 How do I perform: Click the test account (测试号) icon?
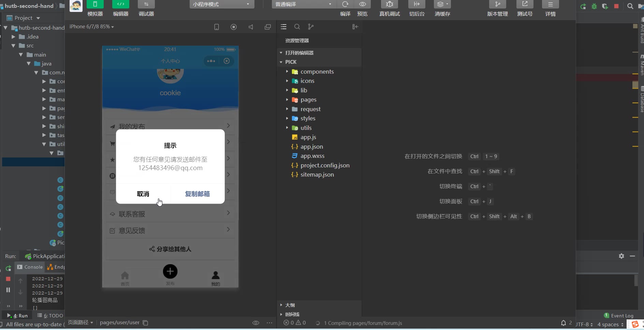tap(525, 4)
